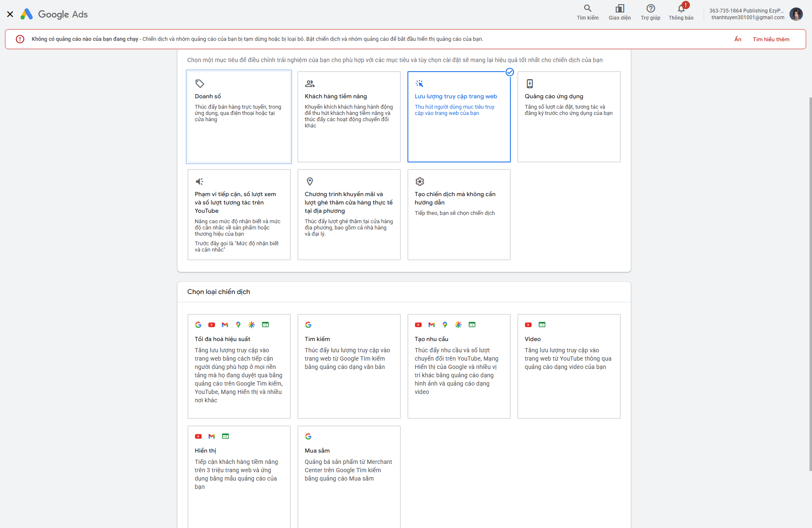
Task: Open Thông báo notifications bell
Action: coord(681,12)
